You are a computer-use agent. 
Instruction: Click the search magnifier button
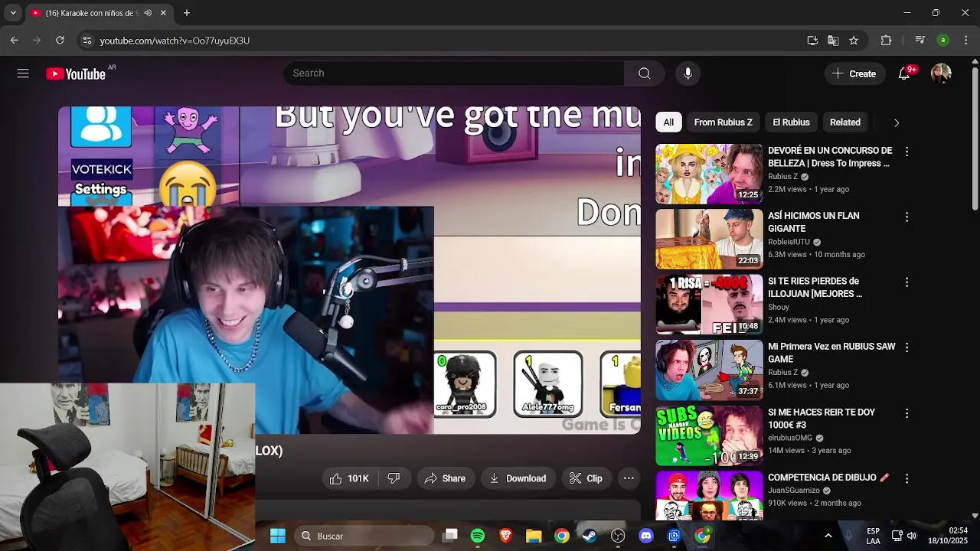pos(644,73)
